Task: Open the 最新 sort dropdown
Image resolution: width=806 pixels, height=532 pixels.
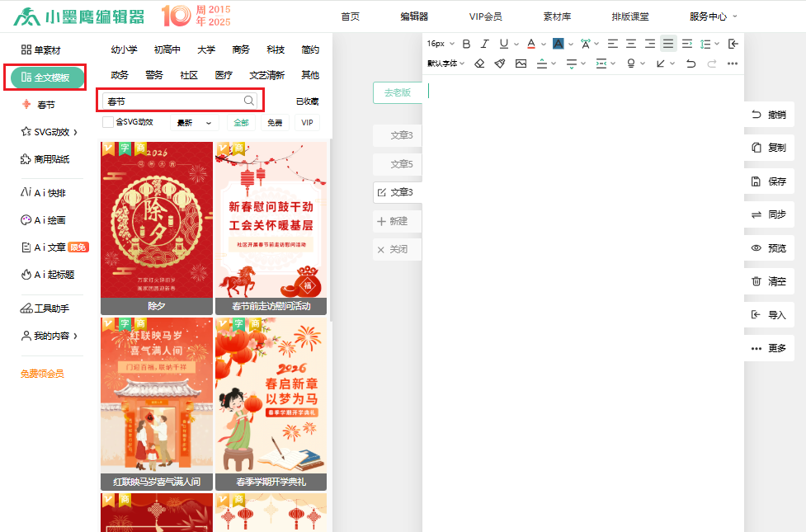Action: coord(194,120)
